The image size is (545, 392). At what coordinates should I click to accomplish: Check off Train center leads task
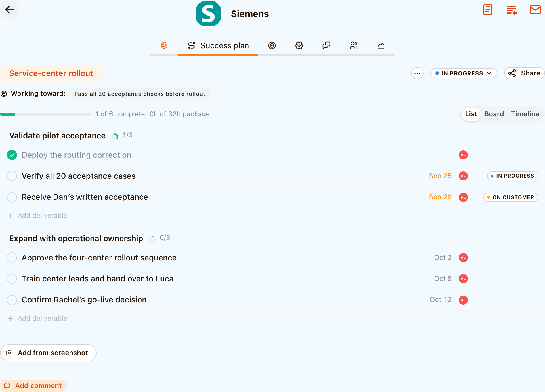(12, 279)
